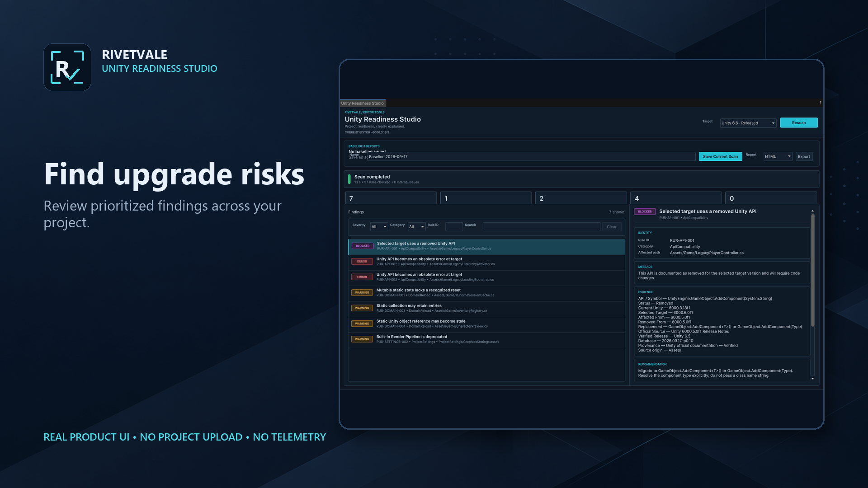Screen dimensions: 868x488
Task: Click the detail panel scroll-up arrow
Action: 812,211
